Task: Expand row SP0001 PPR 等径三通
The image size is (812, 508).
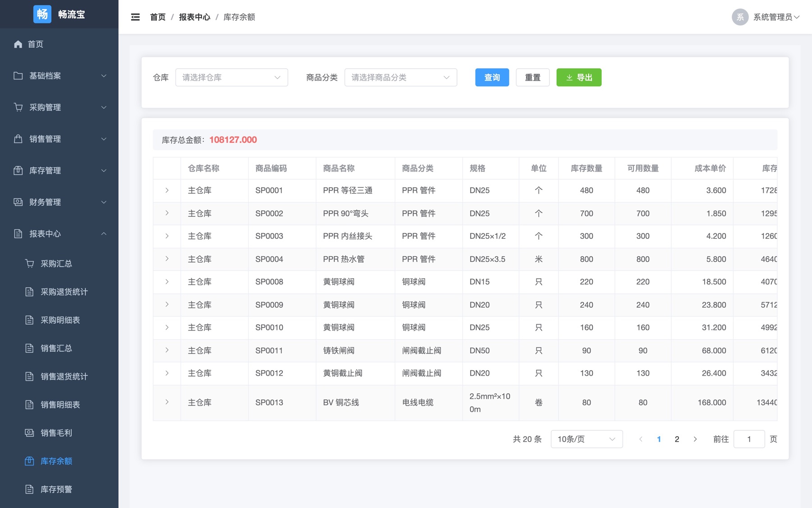Action: click(167, 191)
